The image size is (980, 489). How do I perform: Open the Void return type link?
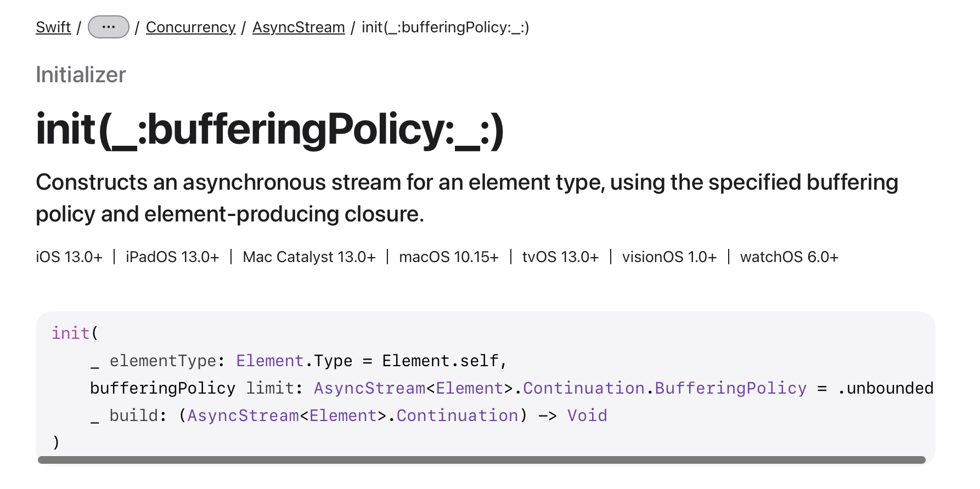click(x=587, y=416)
